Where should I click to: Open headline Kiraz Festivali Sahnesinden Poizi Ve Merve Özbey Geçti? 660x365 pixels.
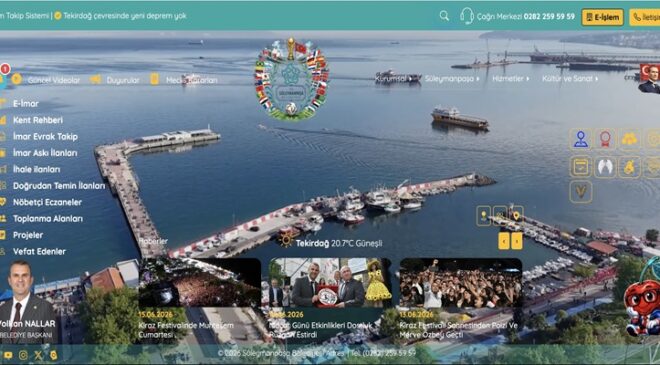coord(459,330)
